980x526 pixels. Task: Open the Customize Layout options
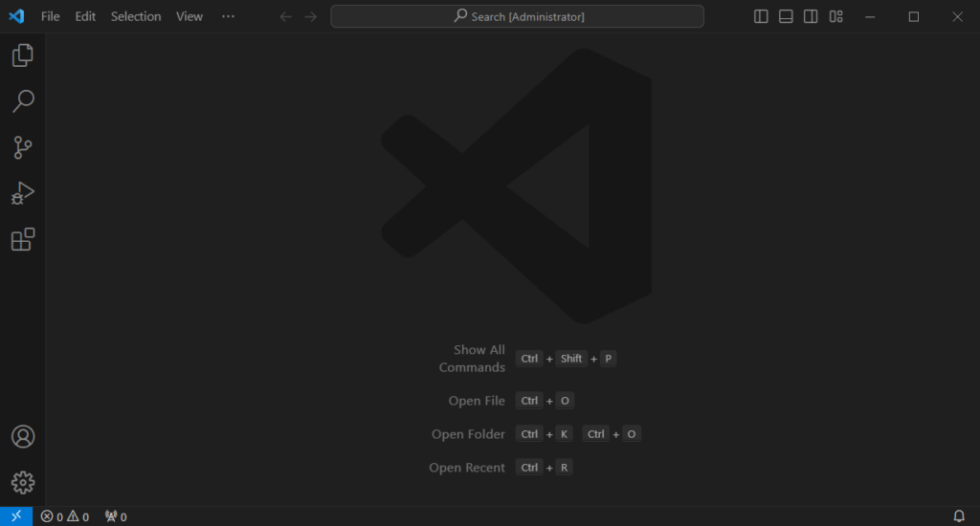click(835, 16)
